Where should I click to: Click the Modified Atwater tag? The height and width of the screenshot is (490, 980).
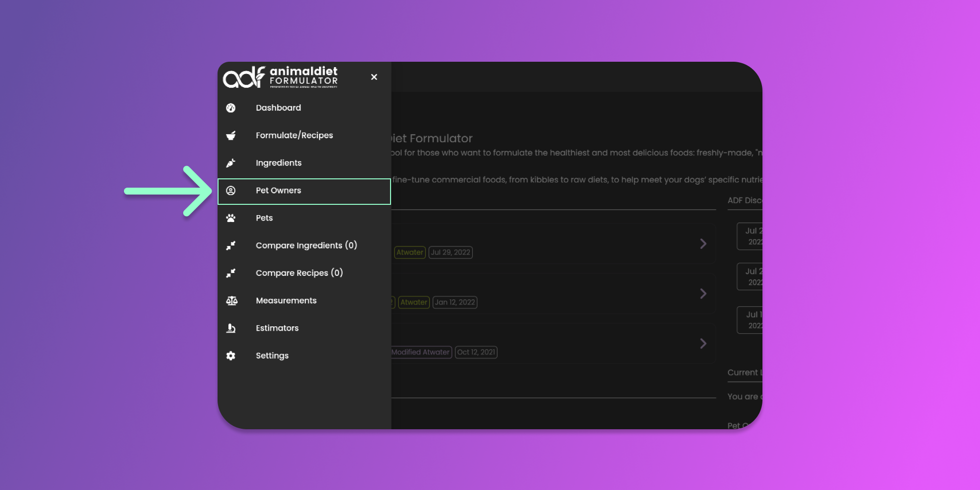[420, 352]
